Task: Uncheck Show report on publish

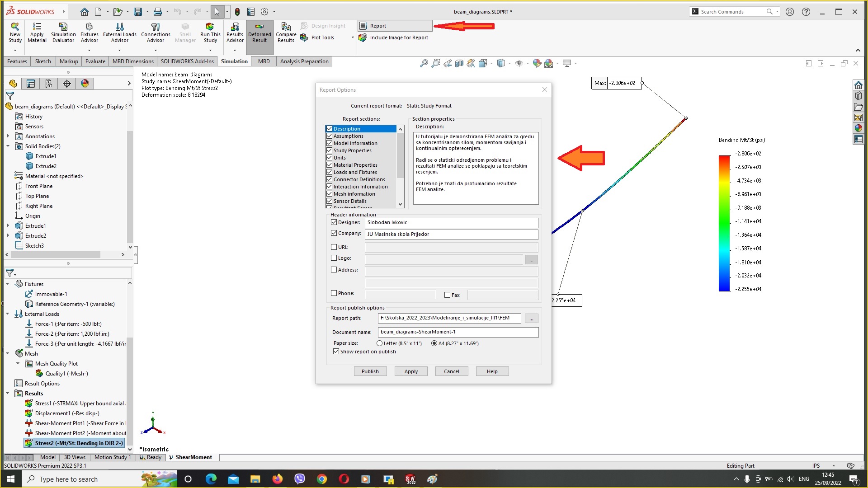Action: 336,352
